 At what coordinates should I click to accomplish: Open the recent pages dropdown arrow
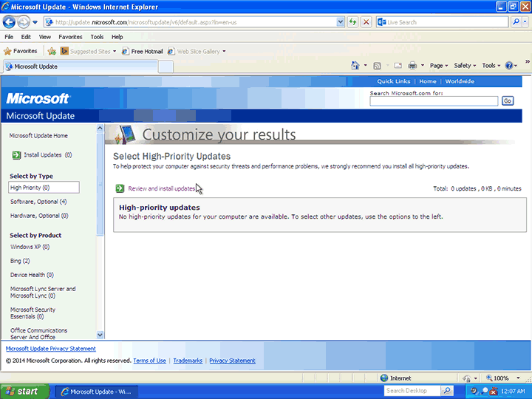click(x=35, y=23)
